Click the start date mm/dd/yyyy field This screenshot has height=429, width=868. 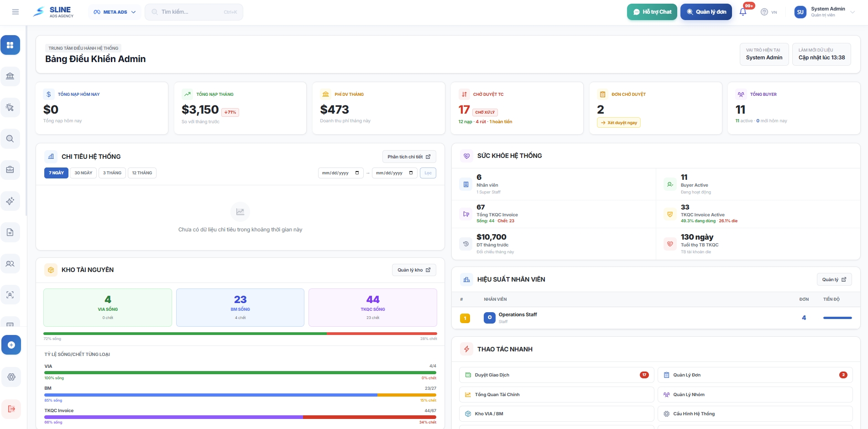[340, 173]
